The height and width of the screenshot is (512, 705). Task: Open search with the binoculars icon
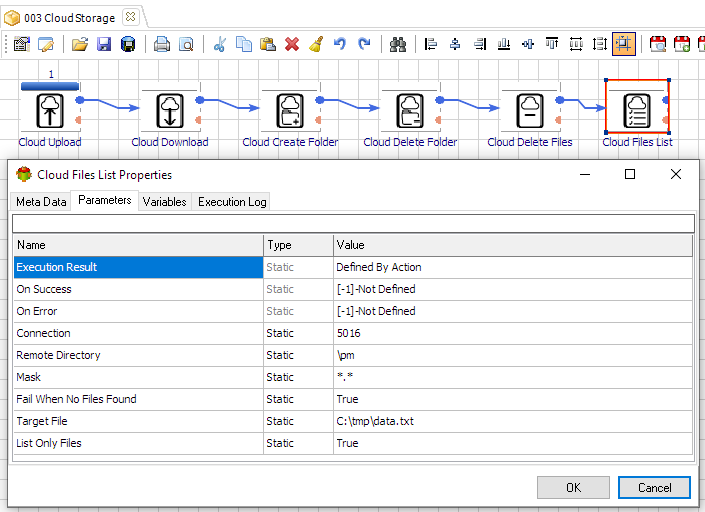pyautogui.click(x=398, y=44)
